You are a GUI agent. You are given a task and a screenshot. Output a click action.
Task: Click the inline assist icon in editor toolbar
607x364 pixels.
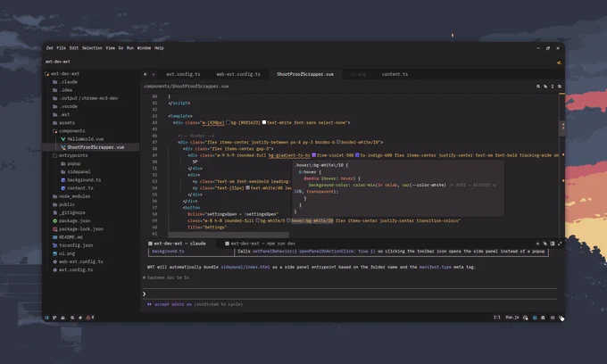click(545, 87)
